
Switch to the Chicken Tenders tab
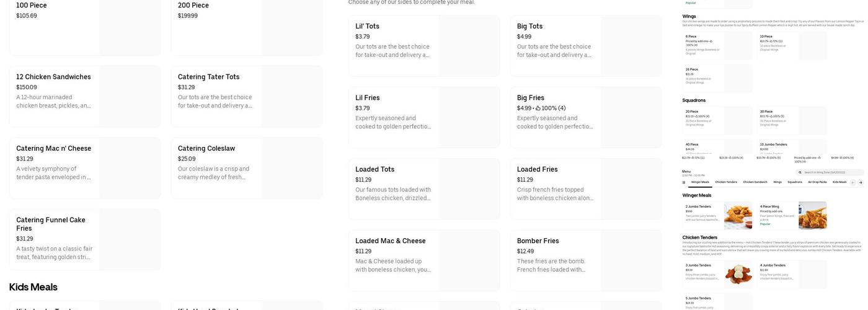coord(726,182)
